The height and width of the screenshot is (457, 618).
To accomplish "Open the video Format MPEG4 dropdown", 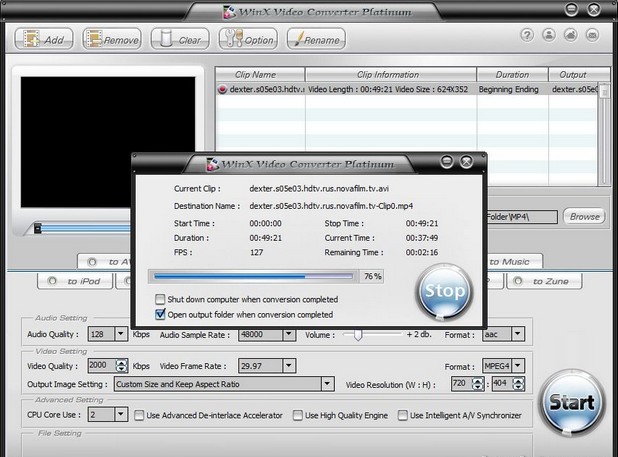I will pos(518,366).
